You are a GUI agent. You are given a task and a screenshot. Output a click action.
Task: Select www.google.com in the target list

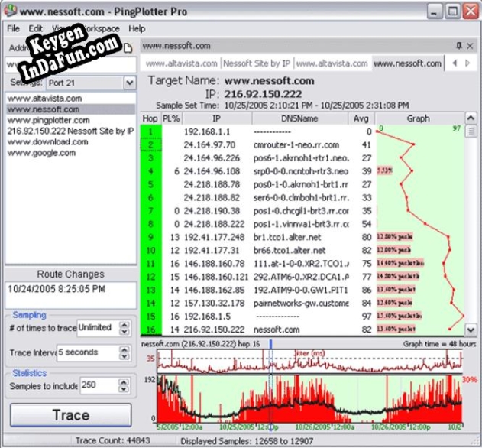tap(71, 153)
